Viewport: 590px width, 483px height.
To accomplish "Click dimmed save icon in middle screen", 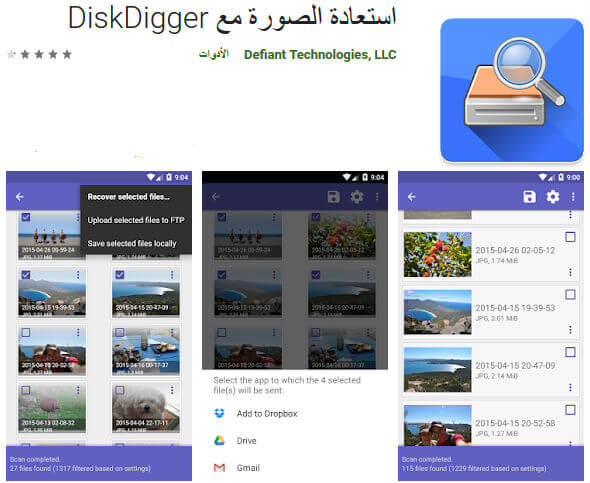I will pos(333,197).
